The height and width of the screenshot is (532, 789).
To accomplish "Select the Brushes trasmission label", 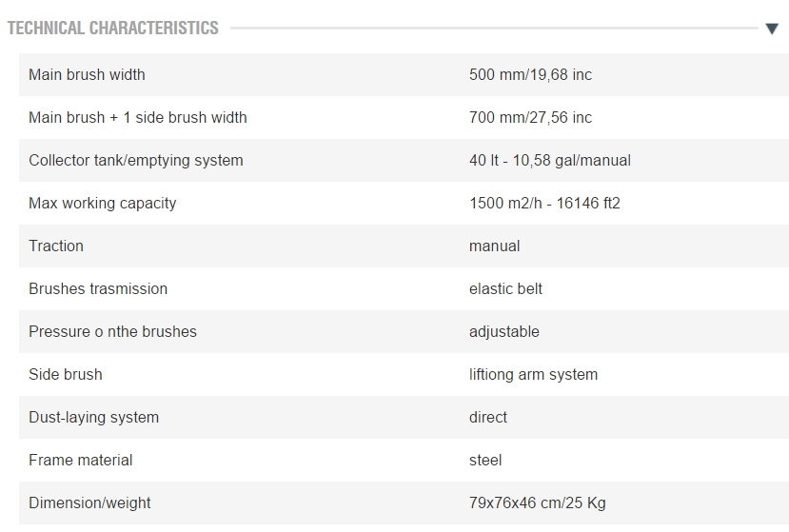I will point(98,289).
